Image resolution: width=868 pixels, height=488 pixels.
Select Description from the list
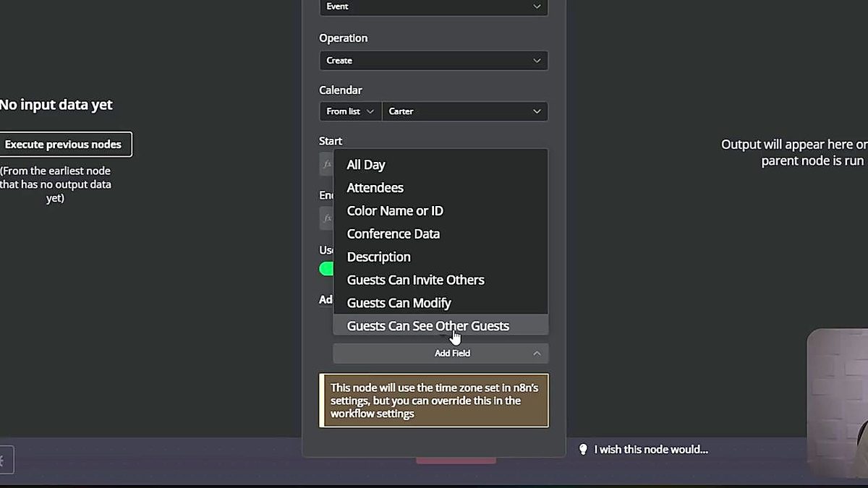pos(441,257)
